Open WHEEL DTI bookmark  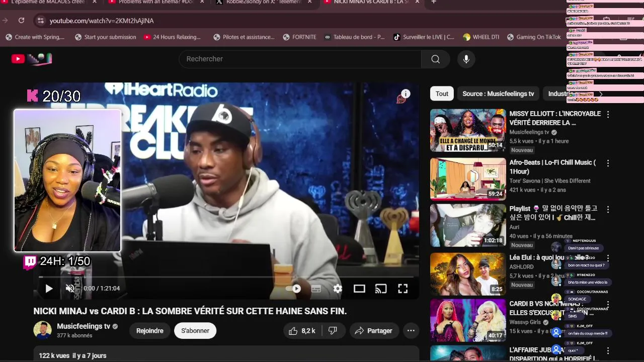[x=481, y=37]
